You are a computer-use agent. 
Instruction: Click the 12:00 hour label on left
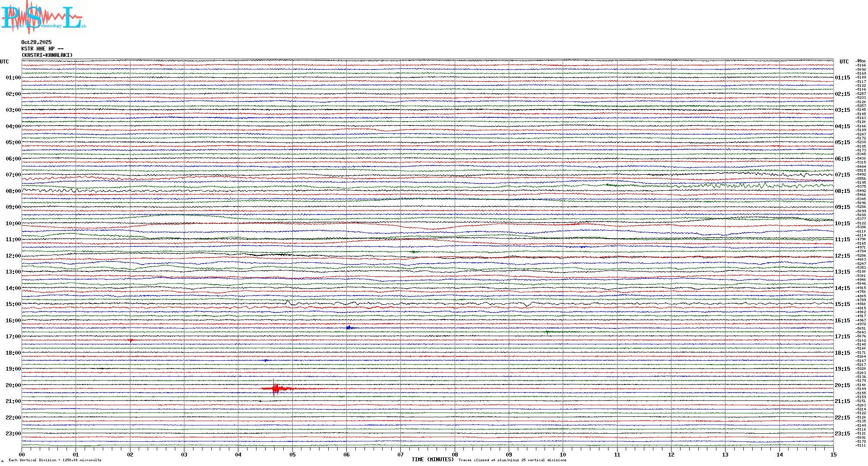click(x=13, y=256)
